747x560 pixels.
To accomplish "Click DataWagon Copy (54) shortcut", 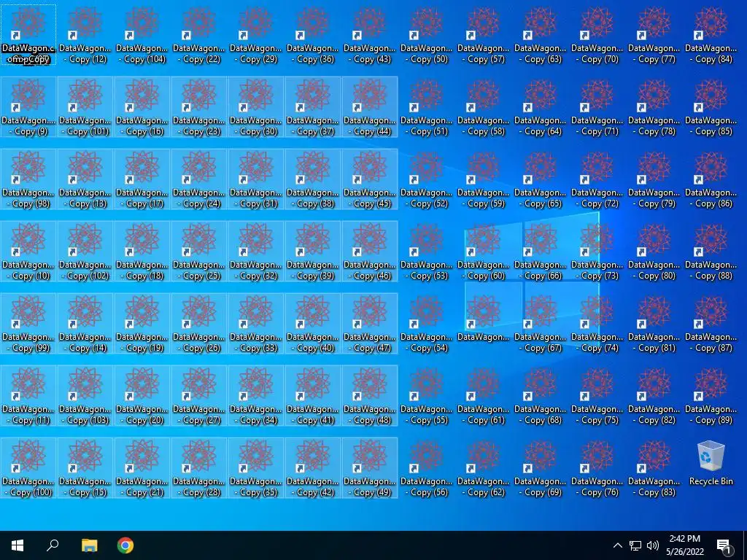I will point(426,323).
